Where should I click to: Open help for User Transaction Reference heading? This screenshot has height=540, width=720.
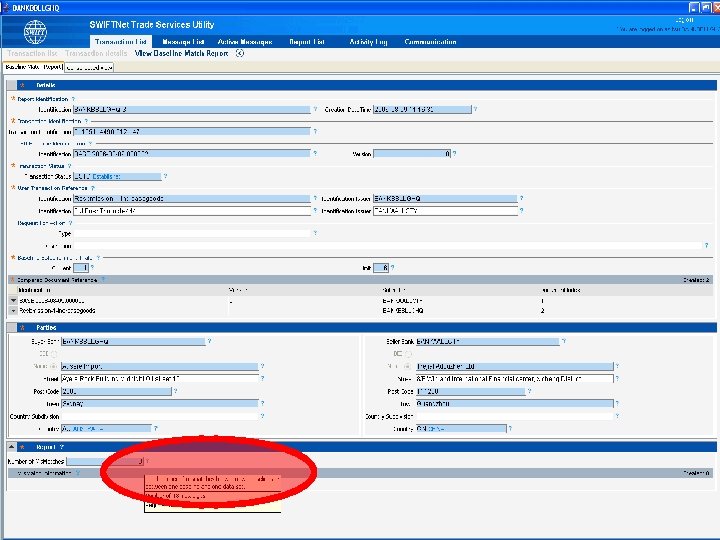click(92, 188)
